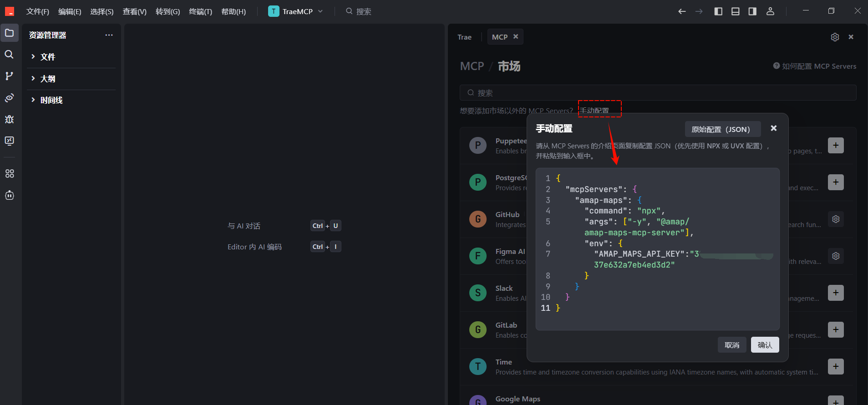Click the Ctrl+U AI chat shortcut hint
The image size is (868, 405).
326,226
